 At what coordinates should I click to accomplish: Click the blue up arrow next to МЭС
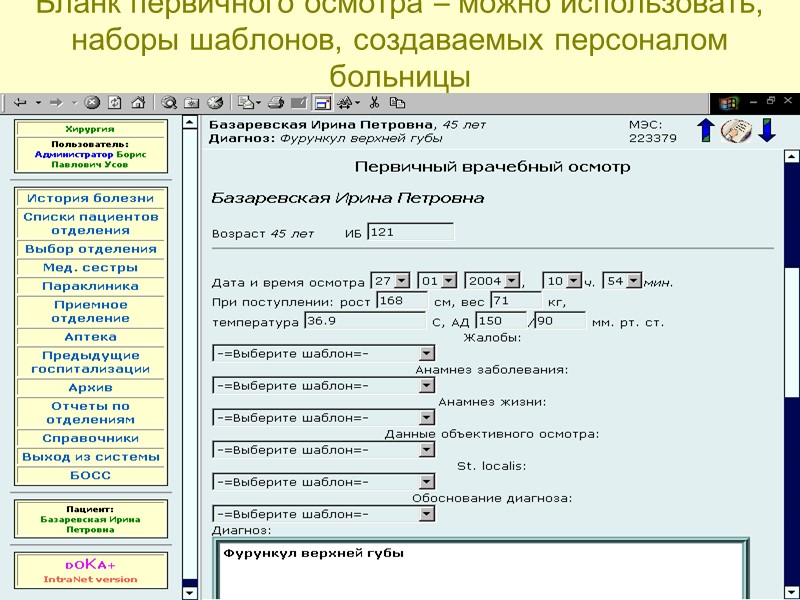(x=706, y=130)
